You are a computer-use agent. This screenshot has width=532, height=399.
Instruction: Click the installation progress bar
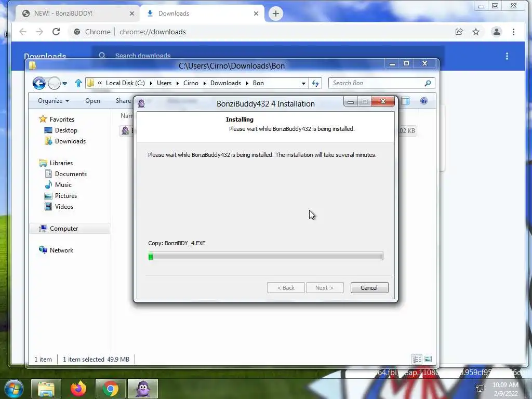[265, 256]
